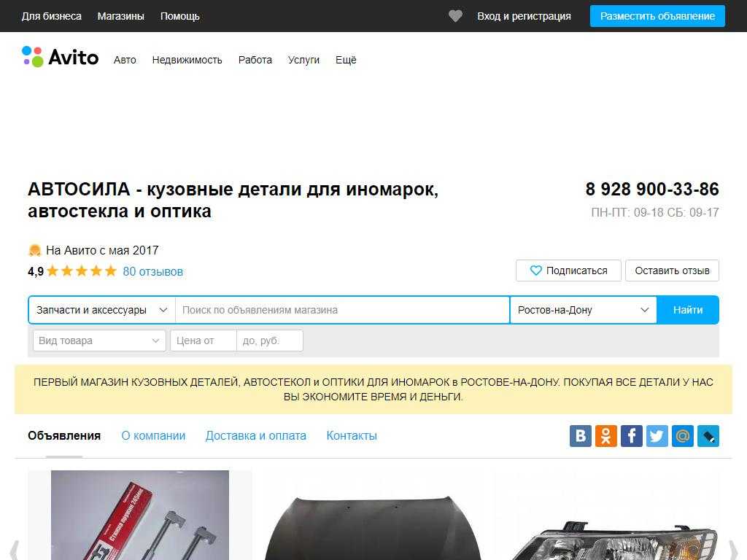Share via VKontakte icon
Viewport: 747px width, 560px height.
point(580,436)
